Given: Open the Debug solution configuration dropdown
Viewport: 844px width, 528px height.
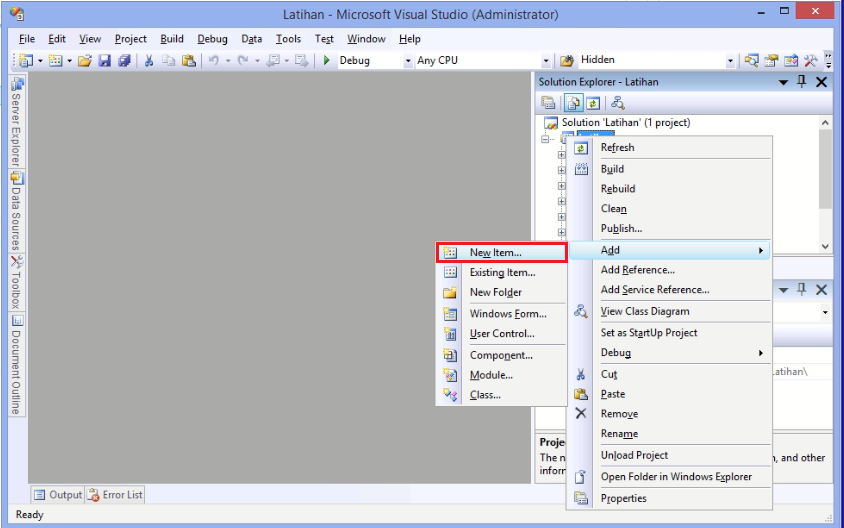Looking at the screenshot, I should click(x=407, y=61).
